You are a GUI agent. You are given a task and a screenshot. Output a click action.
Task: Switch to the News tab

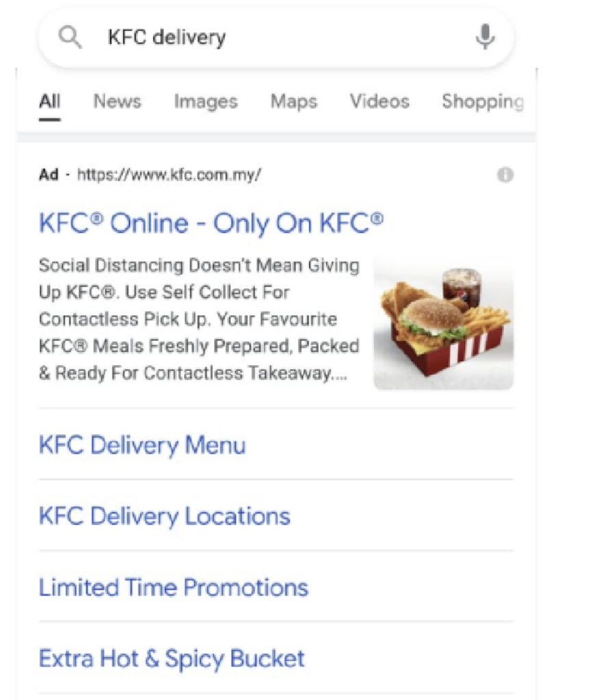[117, 102]
